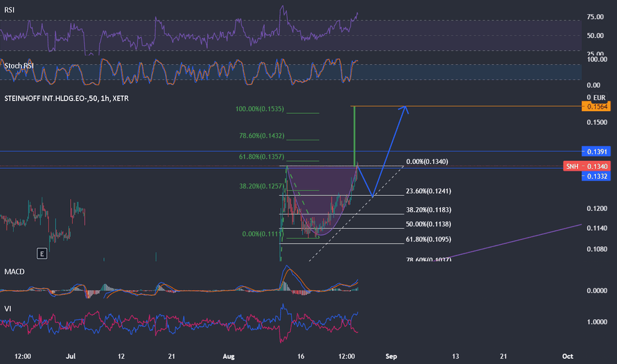Click the 0.1140 price scale value

pos(597,228)
